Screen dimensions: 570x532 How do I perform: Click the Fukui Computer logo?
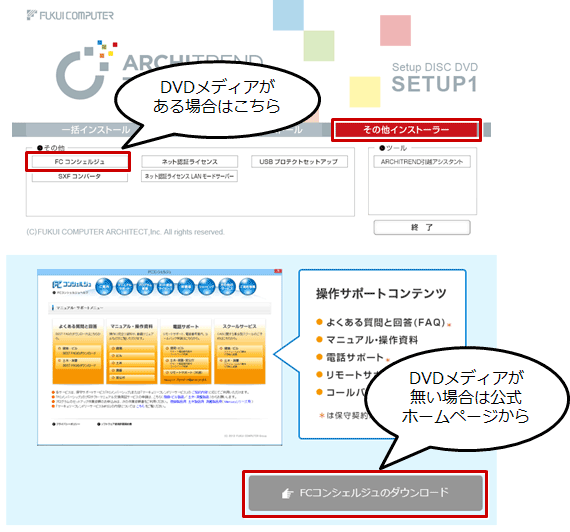[70, 15]
